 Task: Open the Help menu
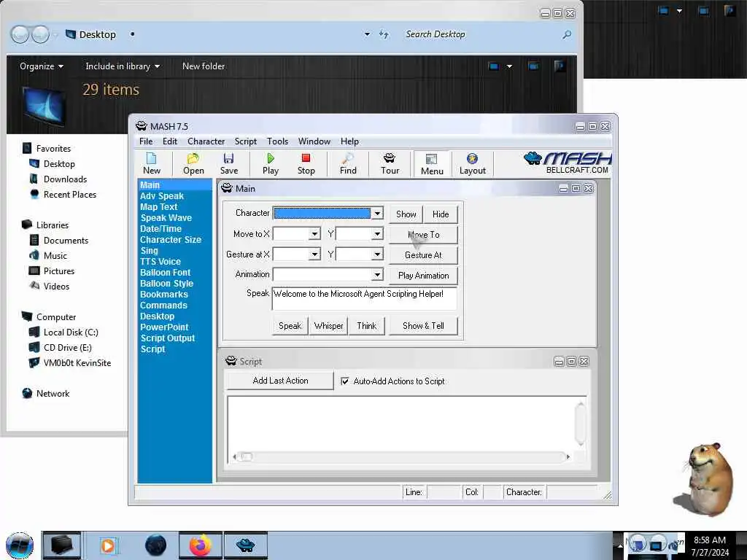pos(349,141)
